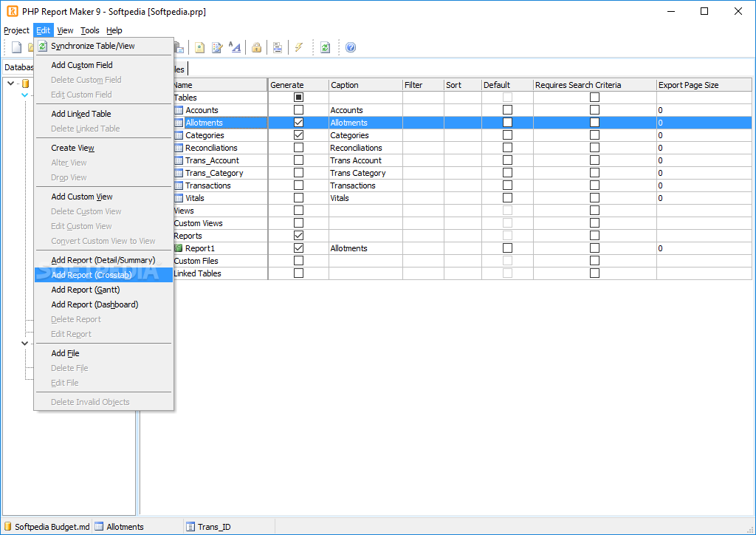
Task: Click the Export Page Size header
Action: (x=704, y=85)
